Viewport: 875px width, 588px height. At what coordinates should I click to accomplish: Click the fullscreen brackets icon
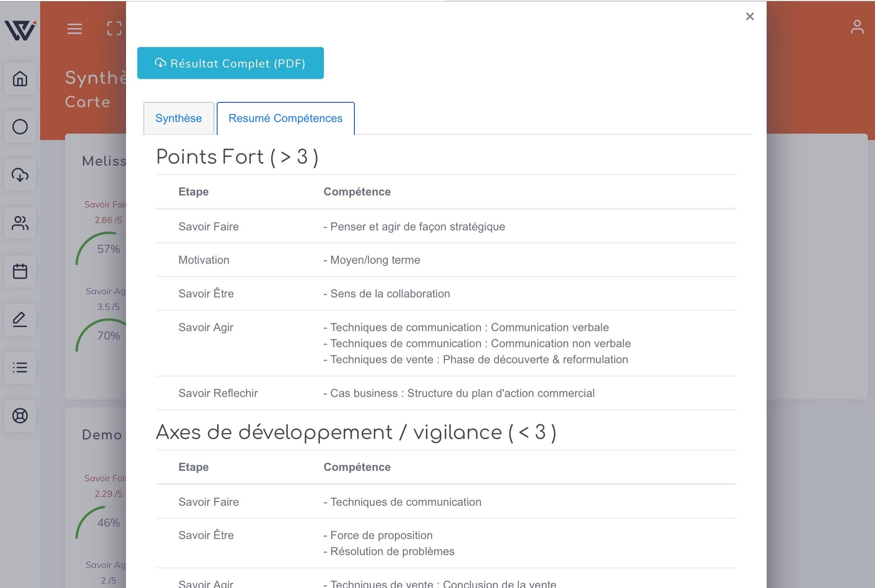(x=114, y=28)
